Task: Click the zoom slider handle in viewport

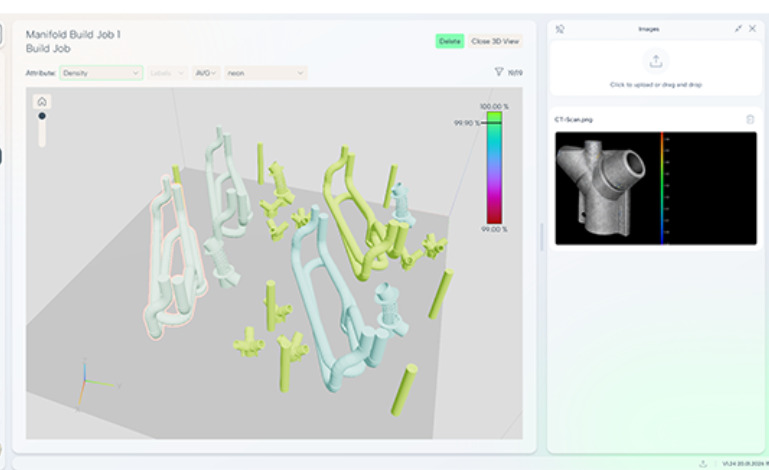Action: point(42,116)
